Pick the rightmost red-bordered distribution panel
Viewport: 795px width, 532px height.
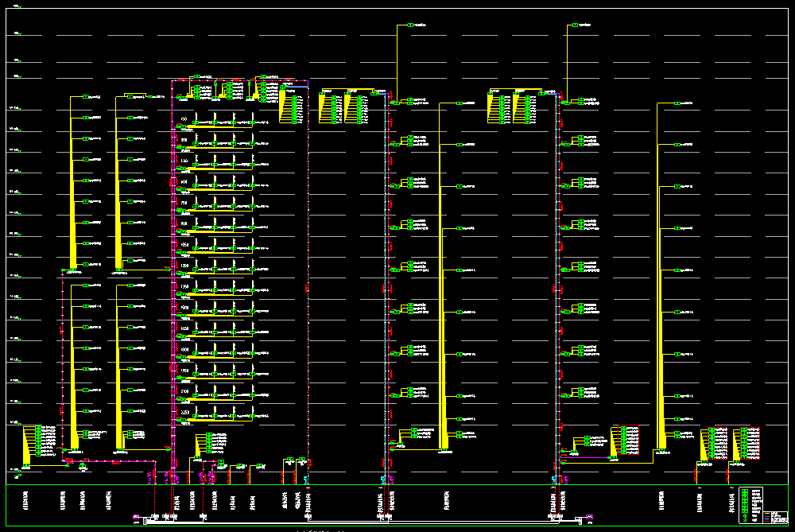(750, 444)
